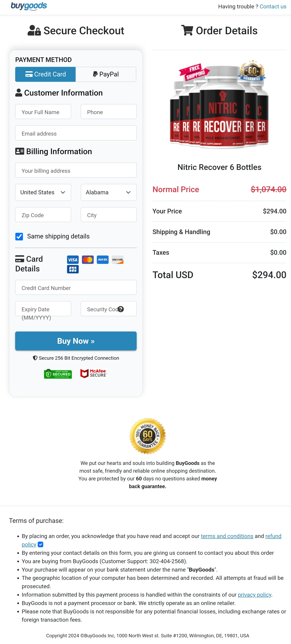Click the American Express card icon

103,260
